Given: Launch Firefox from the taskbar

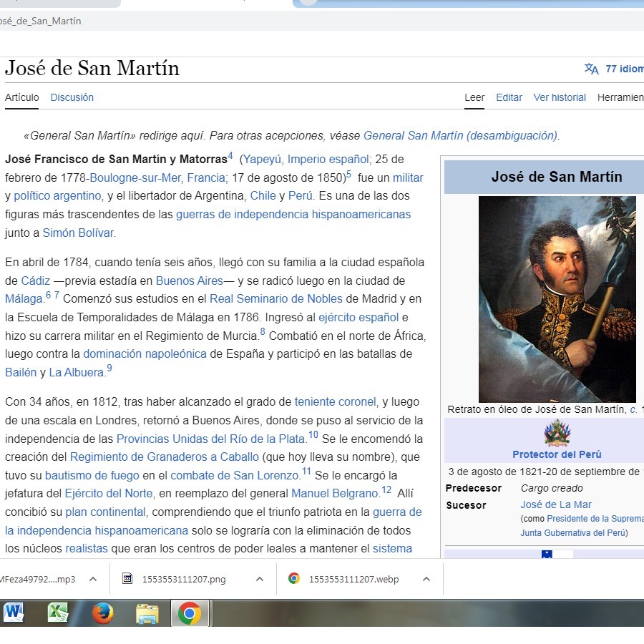Looking at the screenshot, I should tap(102, 613).
